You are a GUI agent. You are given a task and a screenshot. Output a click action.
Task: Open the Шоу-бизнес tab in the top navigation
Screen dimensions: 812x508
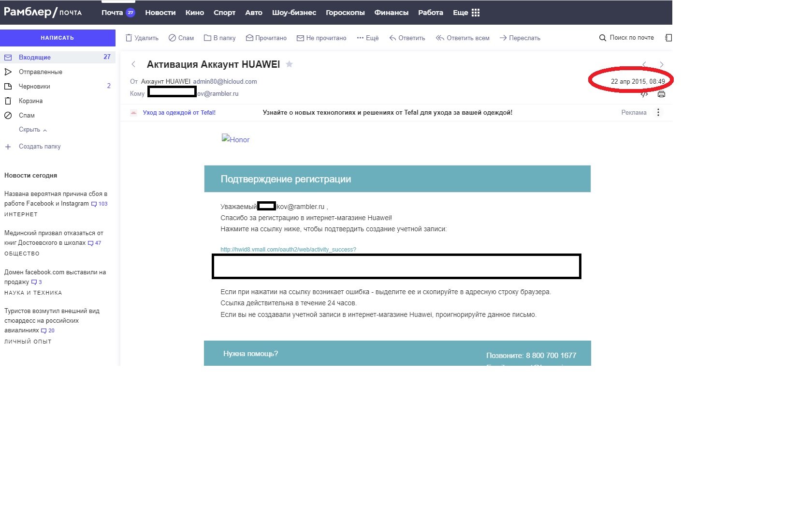pos(294,13)
